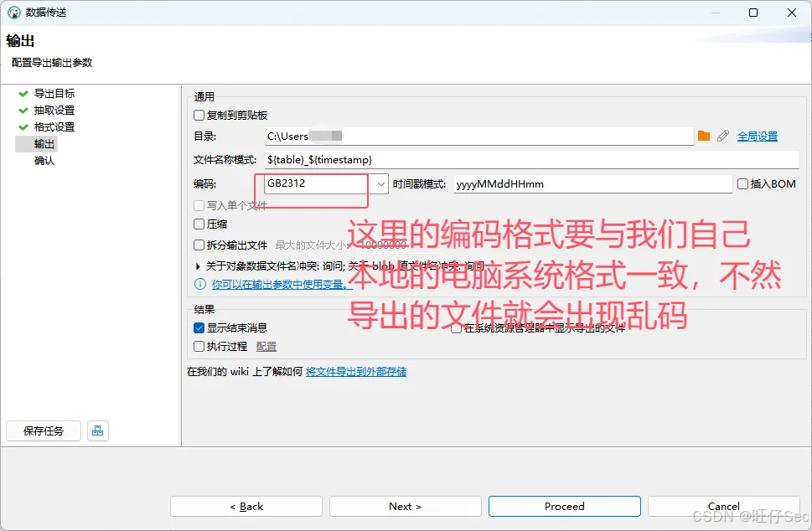
Task: Maximize the 数据传送 window
Action: click(x=753, y=13)
